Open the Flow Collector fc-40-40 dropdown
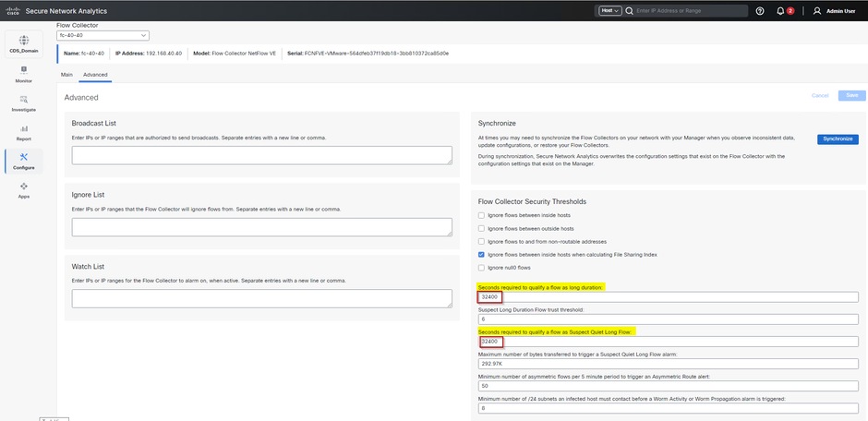Viewport: 868px width, 421px height. pos(102,35)
